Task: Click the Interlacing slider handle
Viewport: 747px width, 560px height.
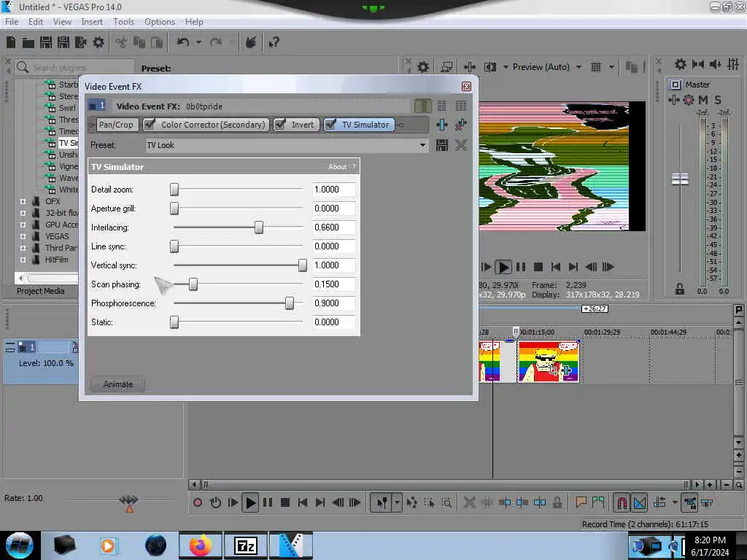Action: 259,227
